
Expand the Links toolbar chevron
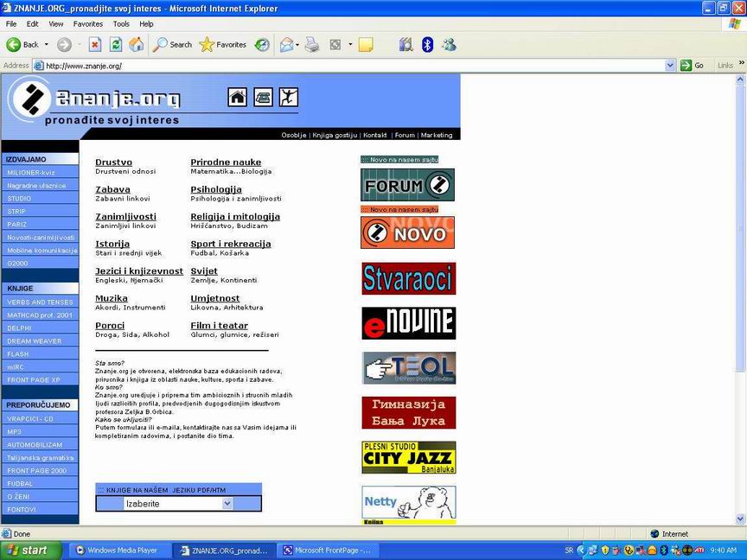click(741, 62)
